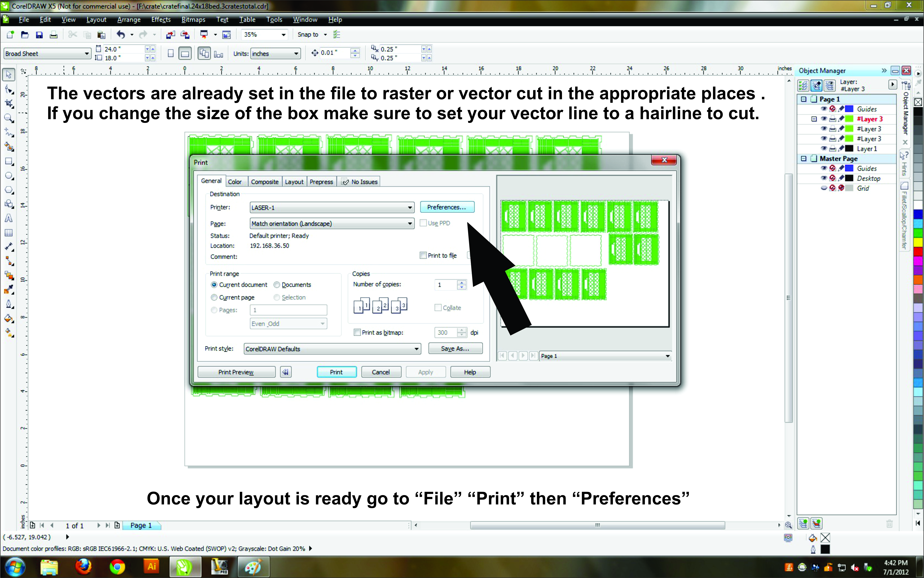Select Current page radio button
The image size is (924, 578).
(214, 297)
